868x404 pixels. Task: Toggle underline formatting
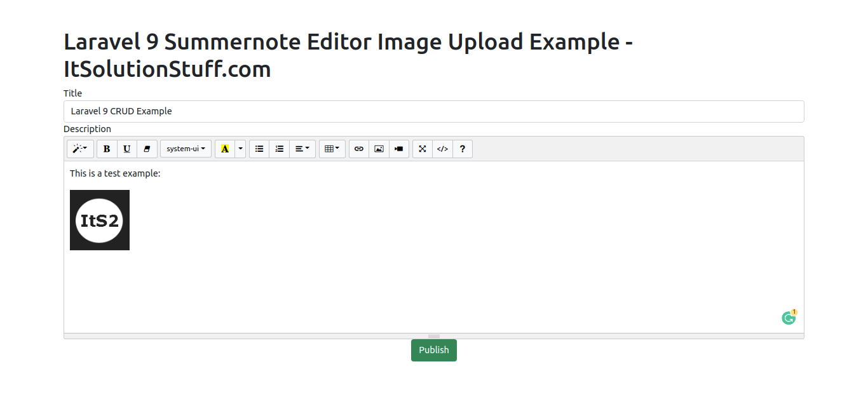(127, 149)
